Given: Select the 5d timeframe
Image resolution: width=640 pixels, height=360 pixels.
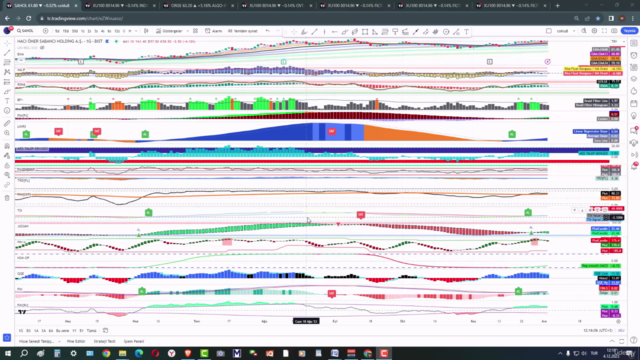Looking at the screenshot, I should coord(57,31).
